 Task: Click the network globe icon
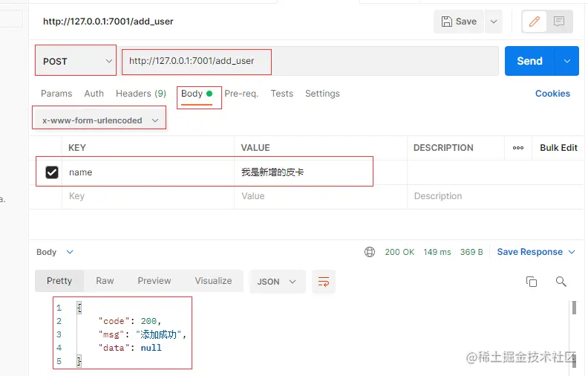pyautogui.click(x=370, y=252)
